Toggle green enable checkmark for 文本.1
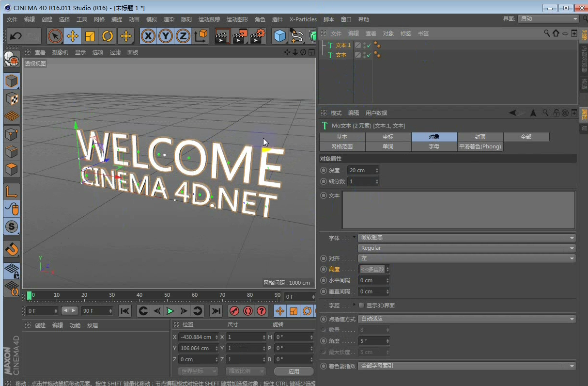This screenshot has width=588, height=386. (x=369, y=45)
